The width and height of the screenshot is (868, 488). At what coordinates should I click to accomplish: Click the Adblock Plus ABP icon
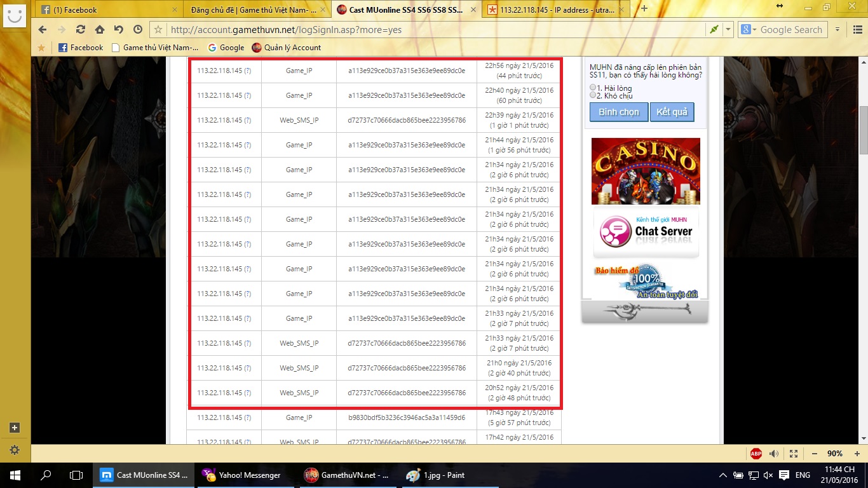[756, 454]
